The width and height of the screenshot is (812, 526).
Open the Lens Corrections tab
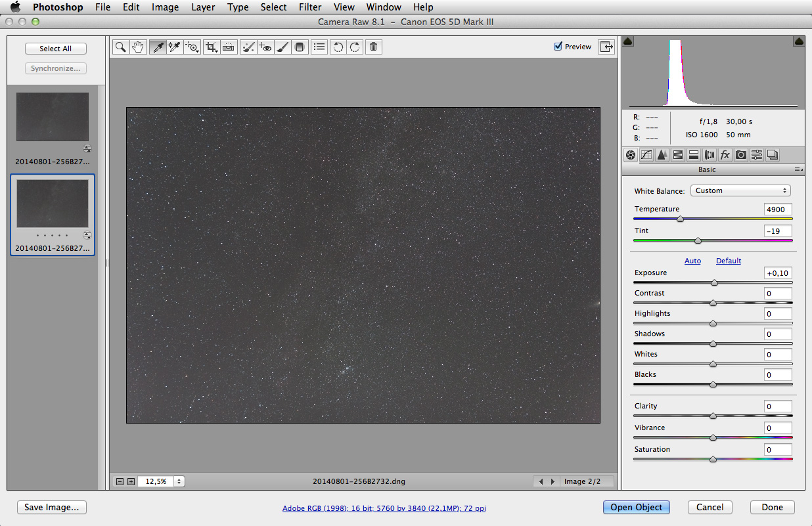click(710, 155)
